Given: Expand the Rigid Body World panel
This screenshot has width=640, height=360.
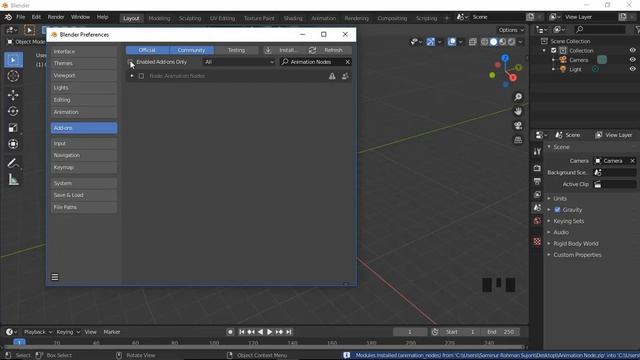Looking at the screenshot, I should (576, 244).
